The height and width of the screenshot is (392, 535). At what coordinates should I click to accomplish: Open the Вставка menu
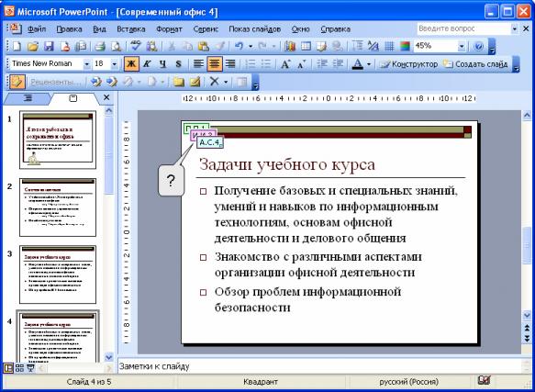(131, 29)
